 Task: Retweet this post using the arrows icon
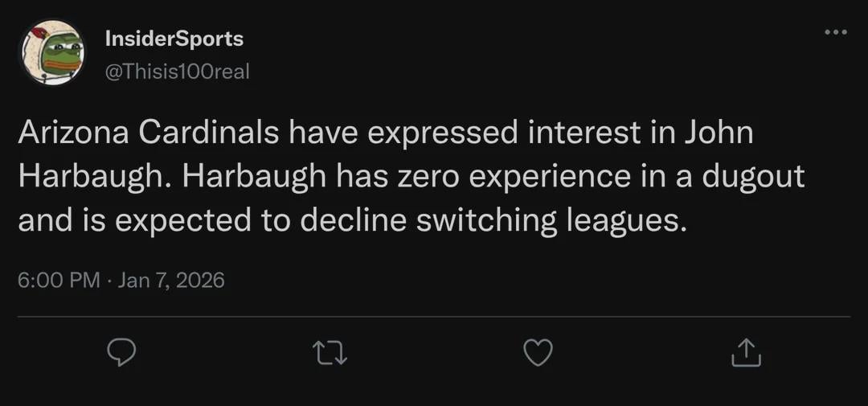[x=329, y=352]
